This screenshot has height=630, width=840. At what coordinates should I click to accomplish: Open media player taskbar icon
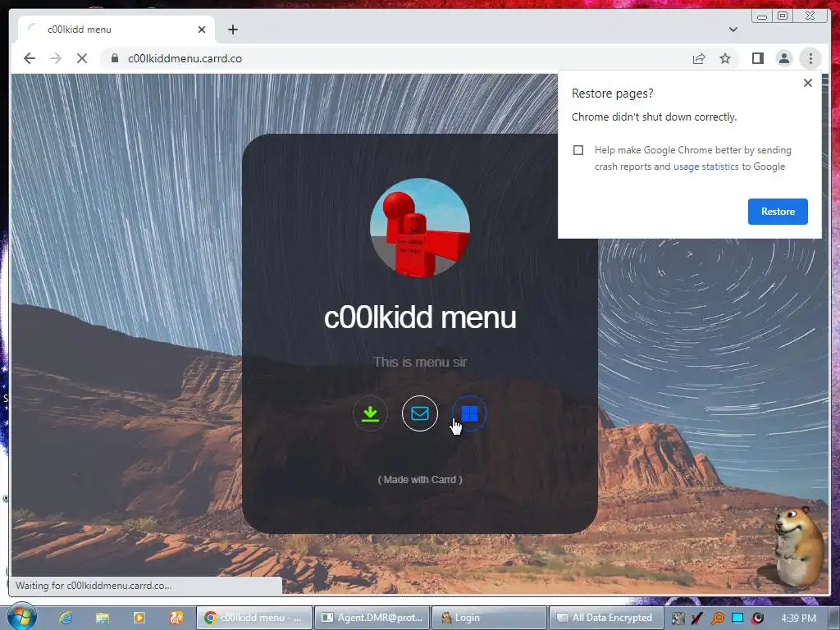139,618
